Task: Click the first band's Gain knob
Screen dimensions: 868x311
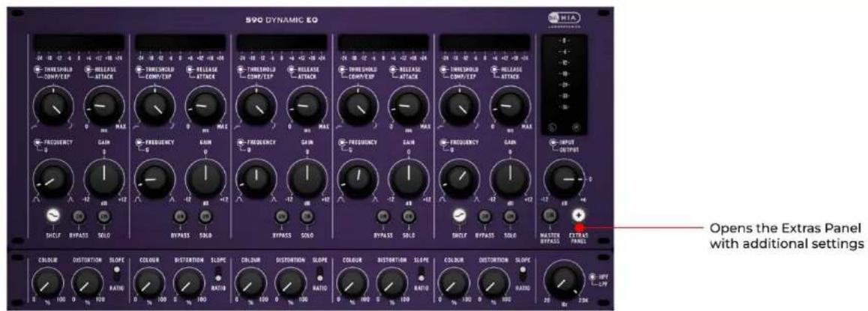Action: pos(104,180)
